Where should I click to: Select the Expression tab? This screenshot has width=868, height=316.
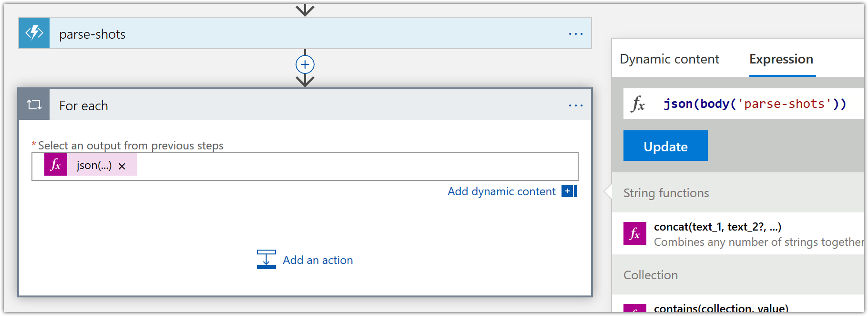pos(781,59)
